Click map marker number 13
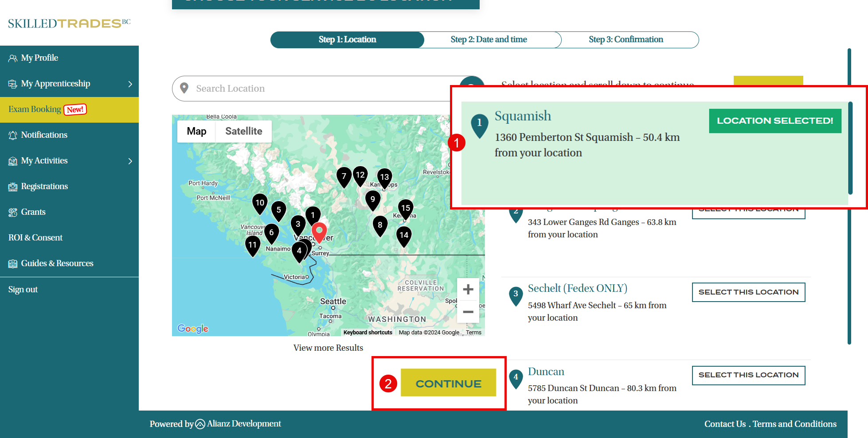Screen dimensions: 868x438 coord(384,178)
